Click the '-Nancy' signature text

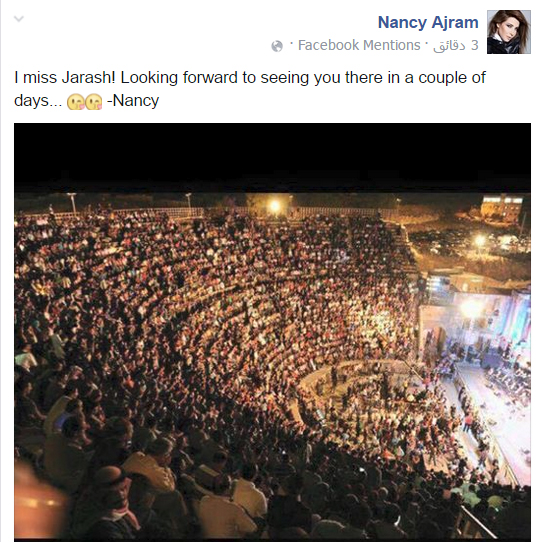(x=133, y=101)
